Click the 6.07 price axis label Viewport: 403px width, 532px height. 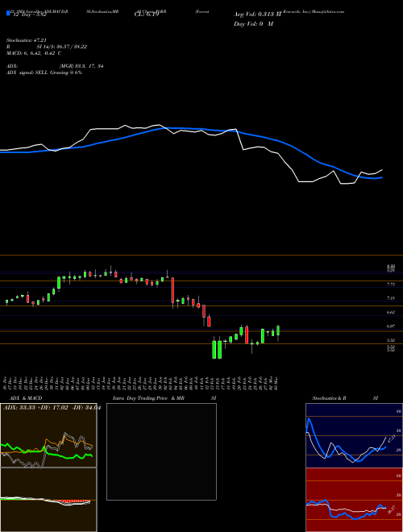coord(391,326)
